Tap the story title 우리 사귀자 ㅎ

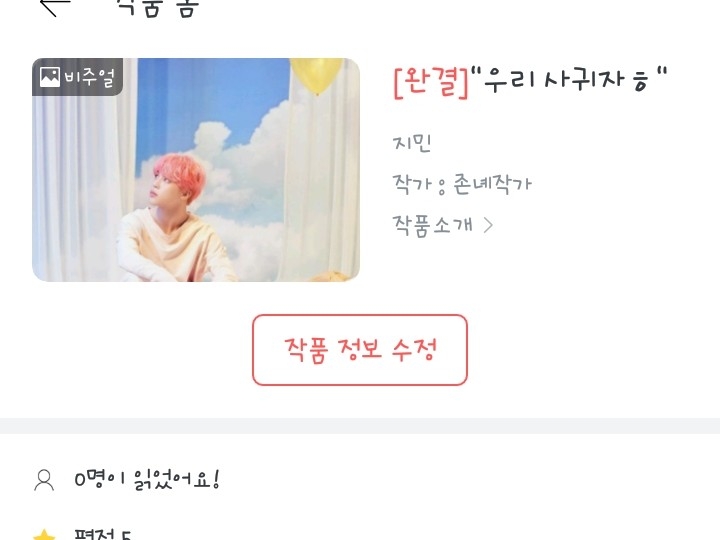569,80
